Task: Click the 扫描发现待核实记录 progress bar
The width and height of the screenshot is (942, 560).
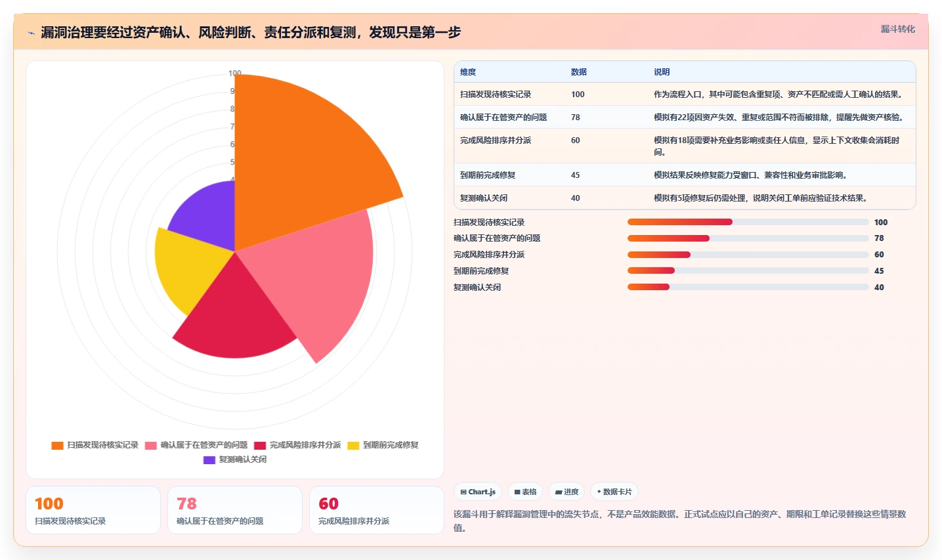Action: (x=748, y=222)
